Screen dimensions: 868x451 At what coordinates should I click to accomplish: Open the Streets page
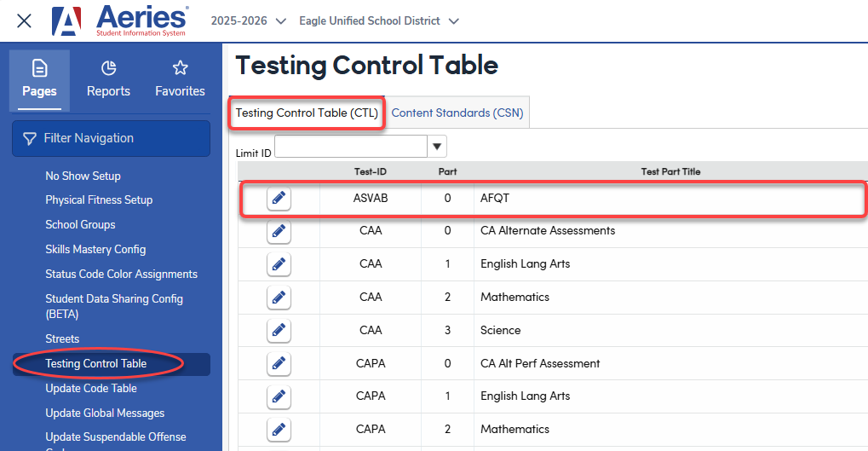coord(62,339)
